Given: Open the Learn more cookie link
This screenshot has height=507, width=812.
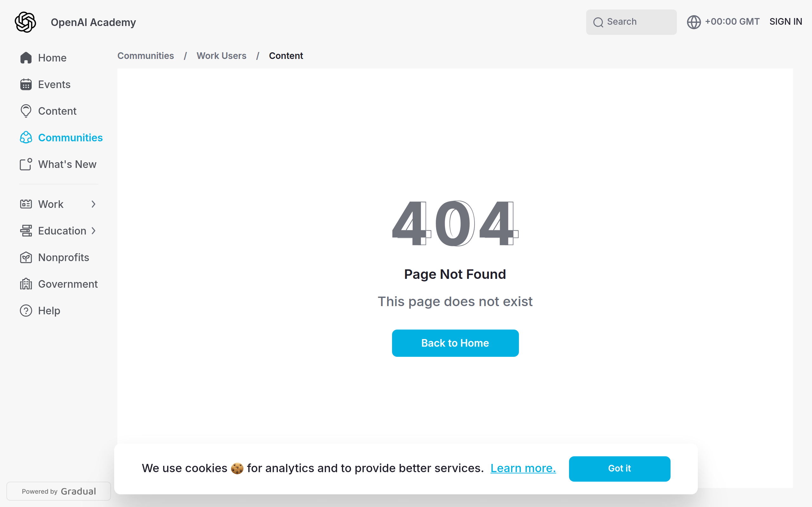Looking at the screenshot, I should [x=523, y=468].
